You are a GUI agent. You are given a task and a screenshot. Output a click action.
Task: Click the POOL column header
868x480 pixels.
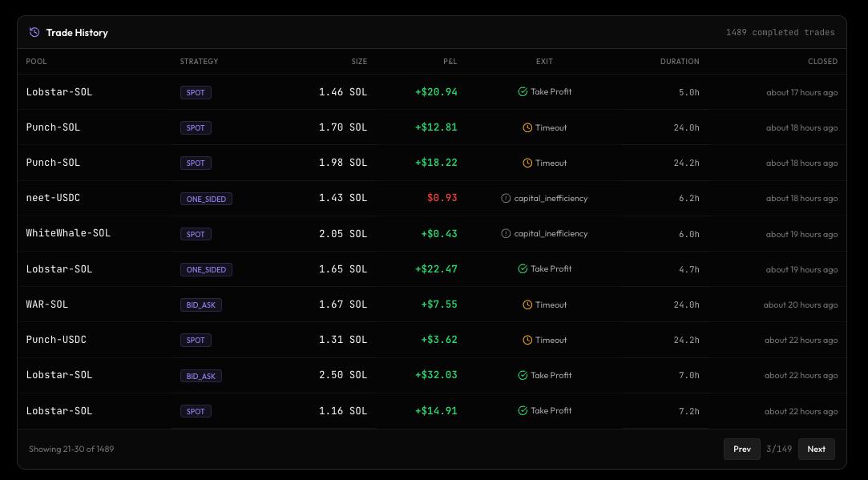[37, 62]
